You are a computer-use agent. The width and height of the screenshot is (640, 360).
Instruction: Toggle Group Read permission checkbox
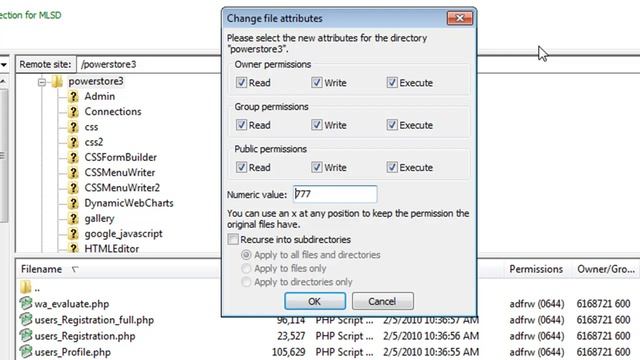pyautogui.click(x=241, y=125)
